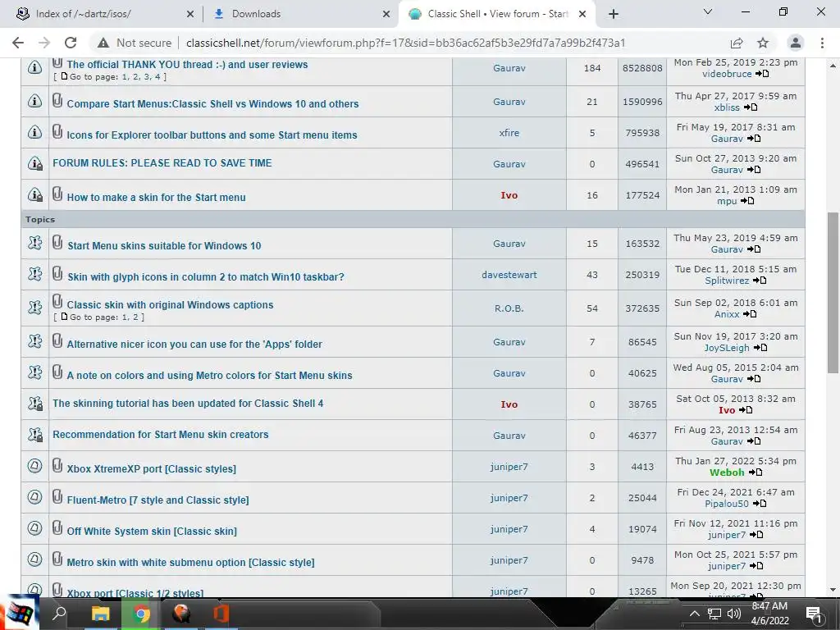Open Metro skin with white submenu option topic

[x=190, y=563]
